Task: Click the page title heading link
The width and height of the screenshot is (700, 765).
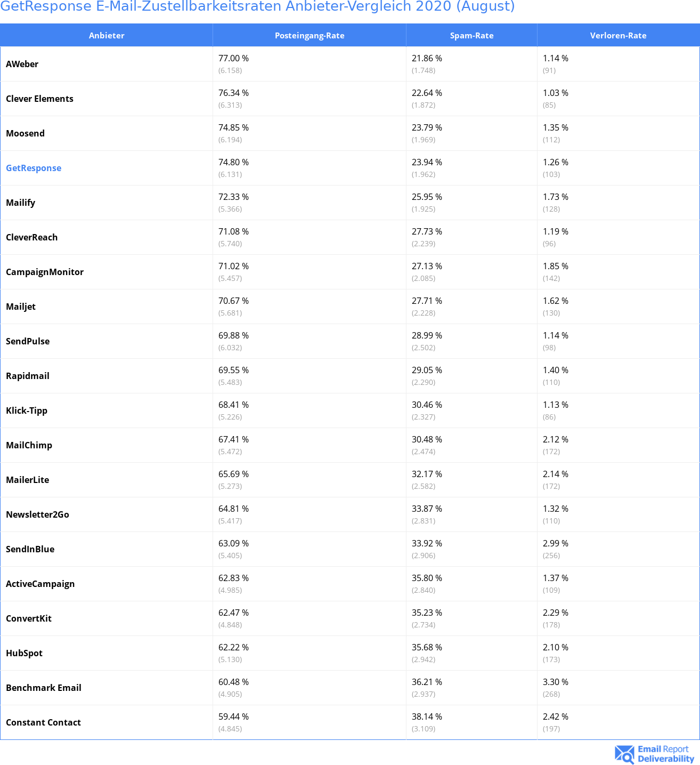Action: (x=257, y=6)
